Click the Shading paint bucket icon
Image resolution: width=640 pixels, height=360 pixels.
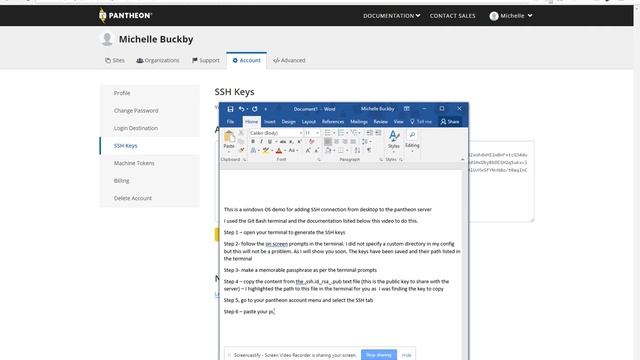coord(328,150)
